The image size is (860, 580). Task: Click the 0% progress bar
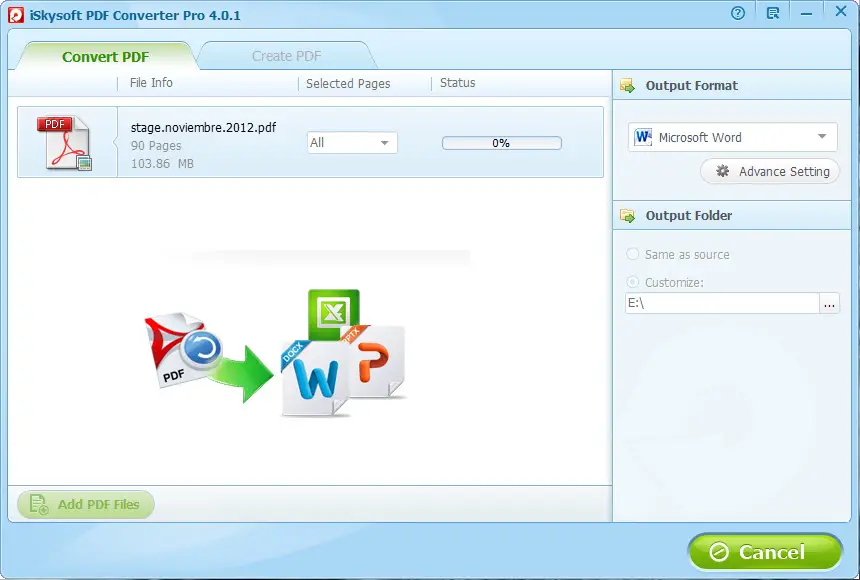tap(501, 143)
